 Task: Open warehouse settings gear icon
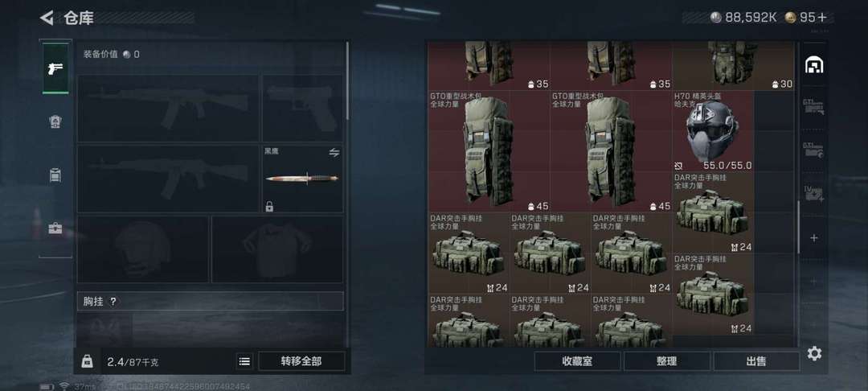814,353
